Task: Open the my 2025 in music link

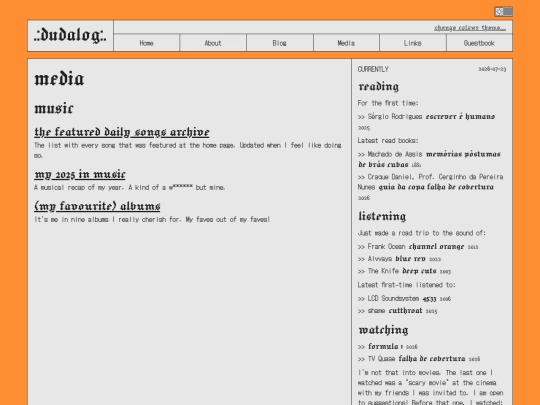Action: [80, 174]
